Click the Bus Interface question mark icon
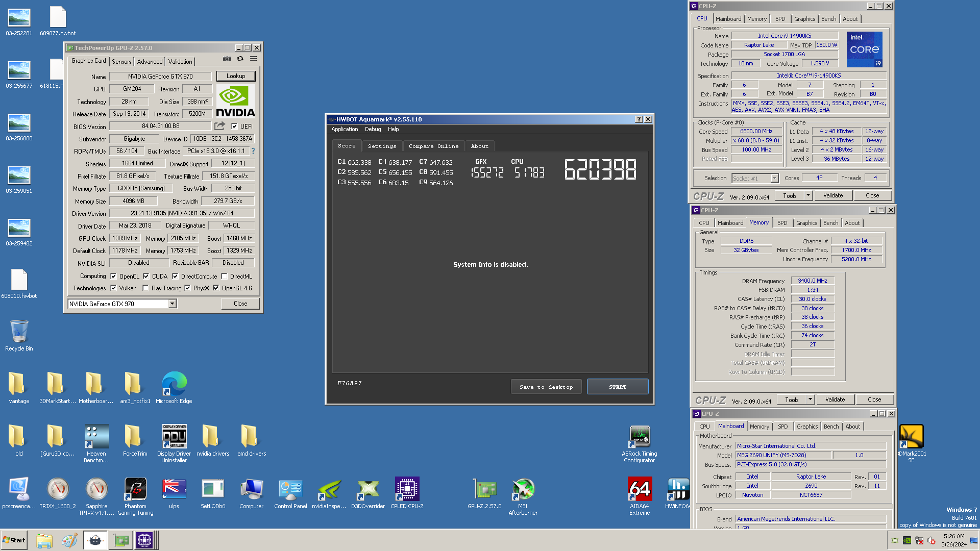This screenshot has height=551, width=980. [x=253, y=151]
